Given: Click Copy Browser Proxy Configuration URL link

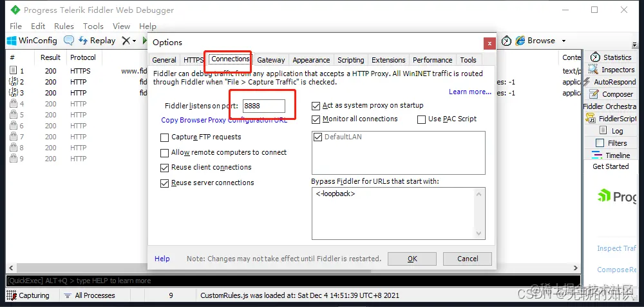Looking at the screenshot, I should (x=224, y=120).
